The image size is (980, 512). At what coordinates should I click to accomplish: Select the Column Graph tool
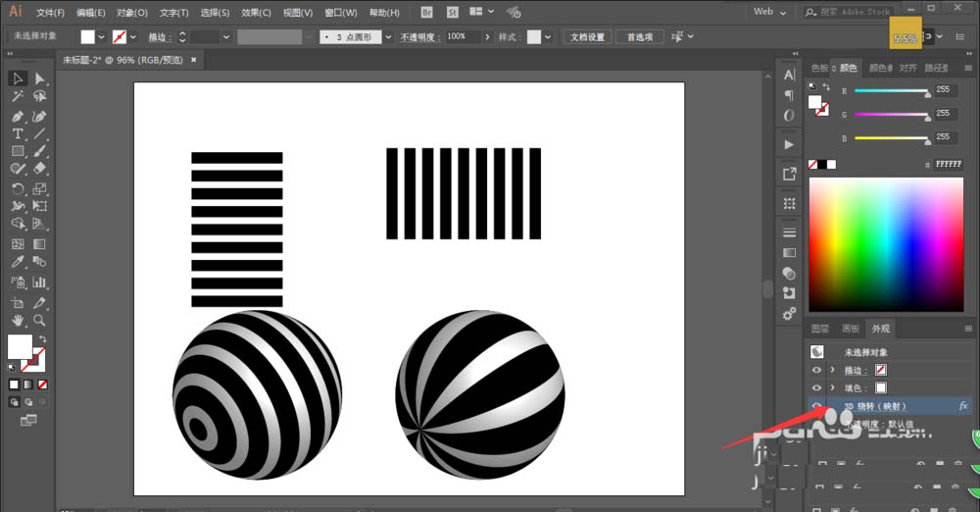(39, 282)
